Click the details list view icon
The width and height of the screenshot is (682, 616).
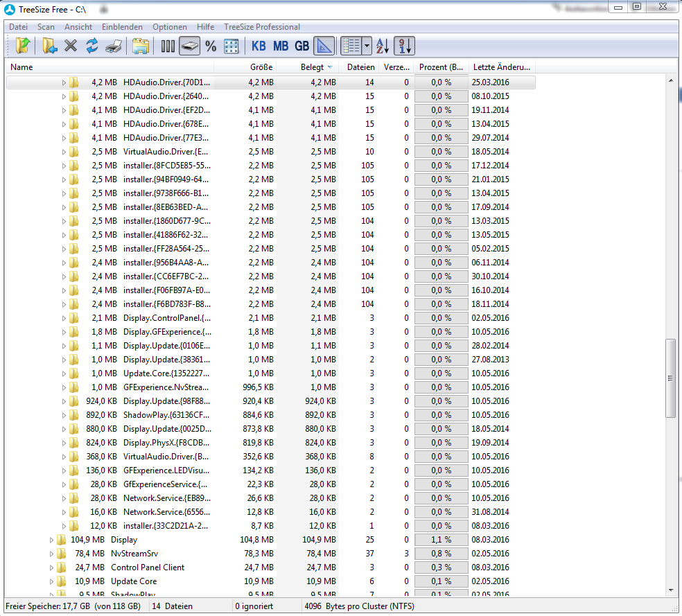pos(351,46)
